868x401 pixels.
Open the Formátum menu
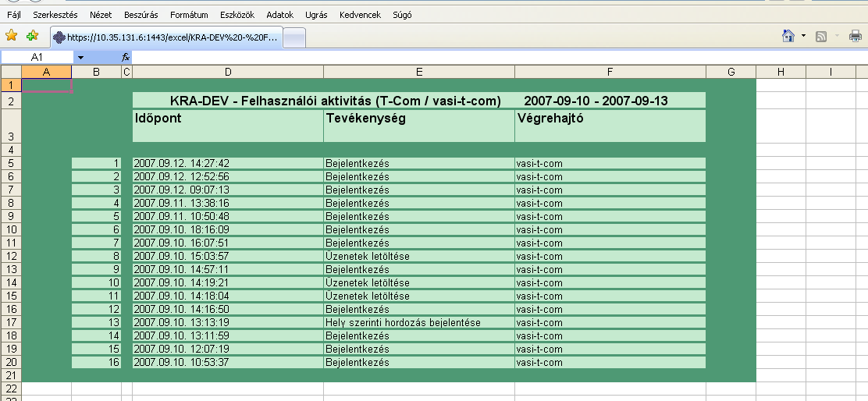[x=190, y=15]
